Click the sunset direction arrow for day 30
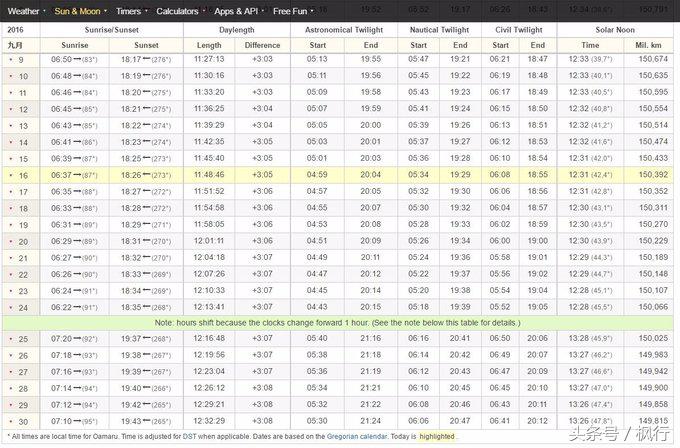 coord(146,422)
